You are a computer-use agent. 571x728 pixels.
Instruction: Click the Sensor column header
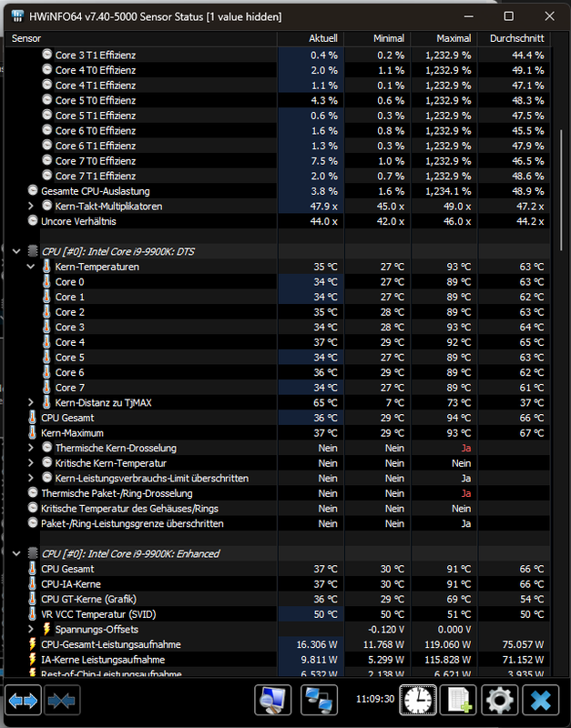[x=141, y=38]
